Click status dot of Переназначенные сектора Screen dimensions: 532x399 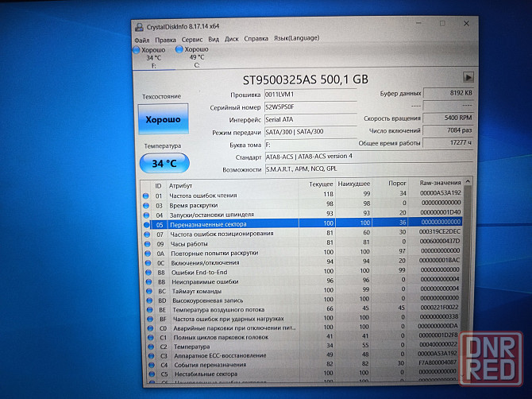pos(147,224)
